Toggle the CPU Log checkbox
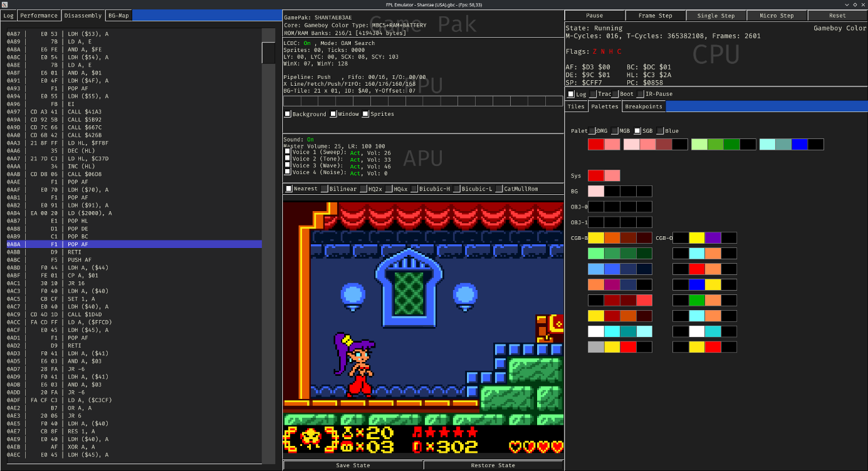 point(571,94)
